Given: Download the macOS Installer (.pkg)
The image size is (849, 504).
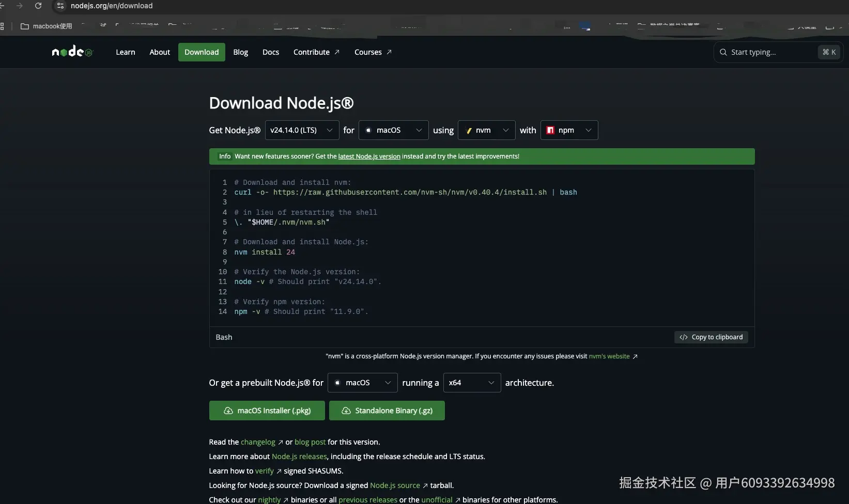Looking at the screenshot, I should click(267, 411).
